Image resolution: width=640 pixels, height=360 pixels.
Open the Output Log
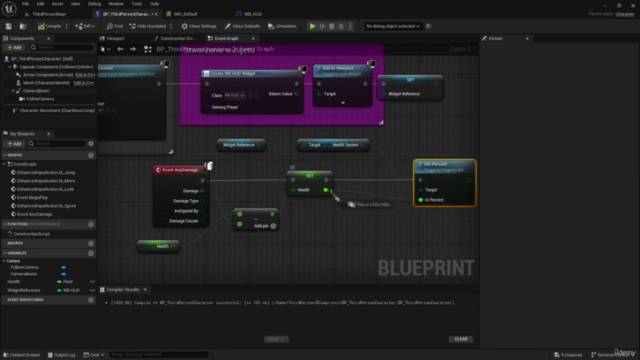(61, 355)
